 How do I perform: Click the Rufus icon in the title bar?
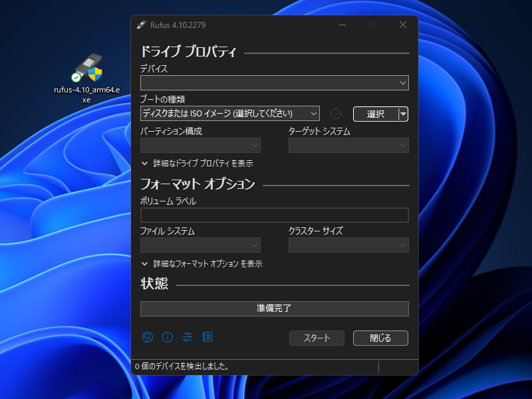[x=141, y=25]
